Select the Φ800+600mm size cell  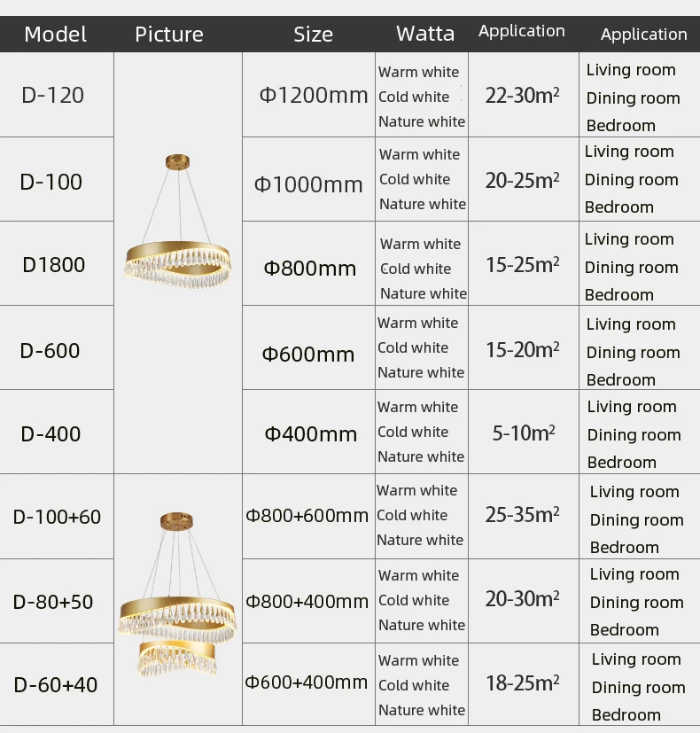(307, 516)
